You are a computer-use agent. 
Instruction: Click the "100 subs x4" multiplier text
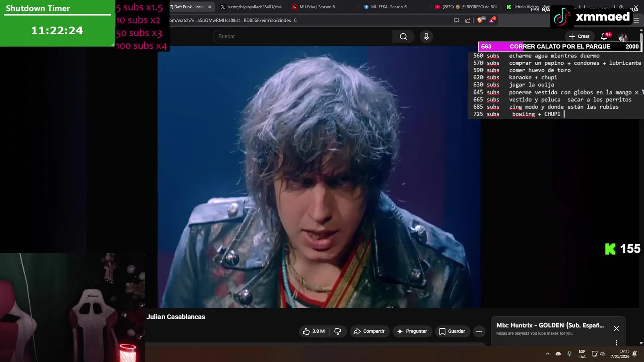click(x=141, y=46)
